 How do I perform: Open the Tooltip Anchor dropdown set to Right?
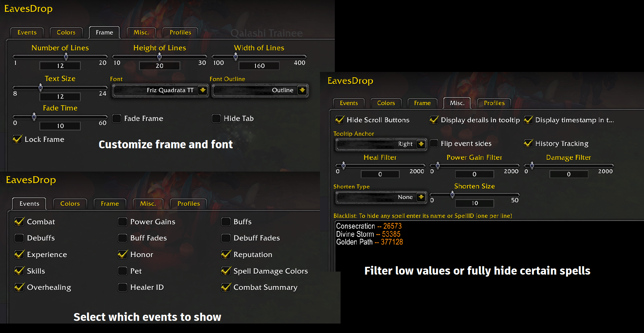pyautogui.click(x=421, y=144)
